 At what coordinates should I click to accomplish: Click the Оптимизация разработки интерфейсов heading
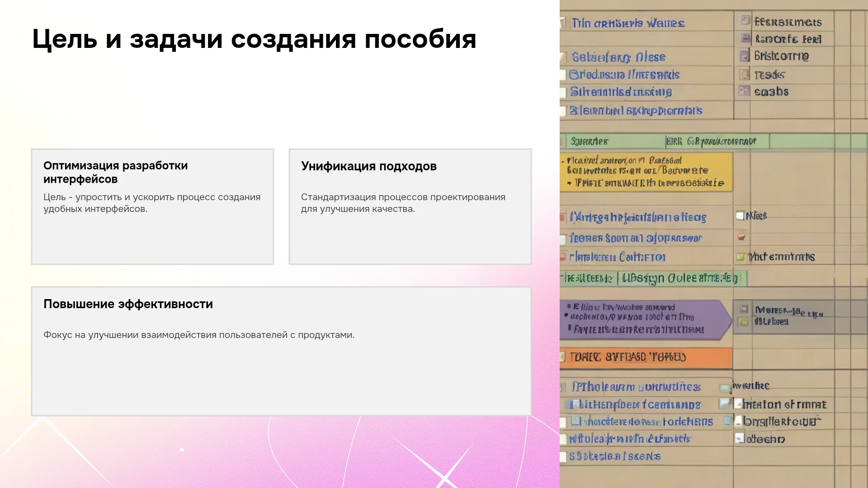pos(115,172)
